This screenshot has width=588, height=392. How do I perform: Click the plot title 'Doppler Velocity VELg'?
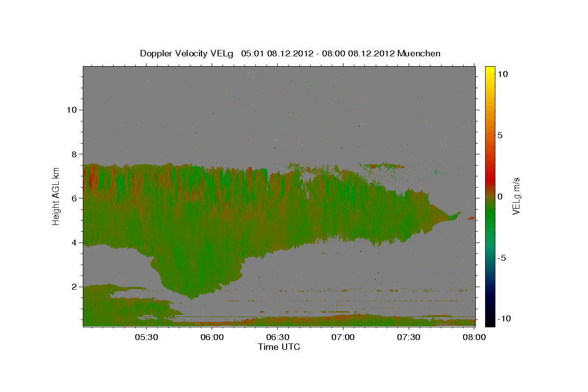pyautogui.click(x=188, y=53)
